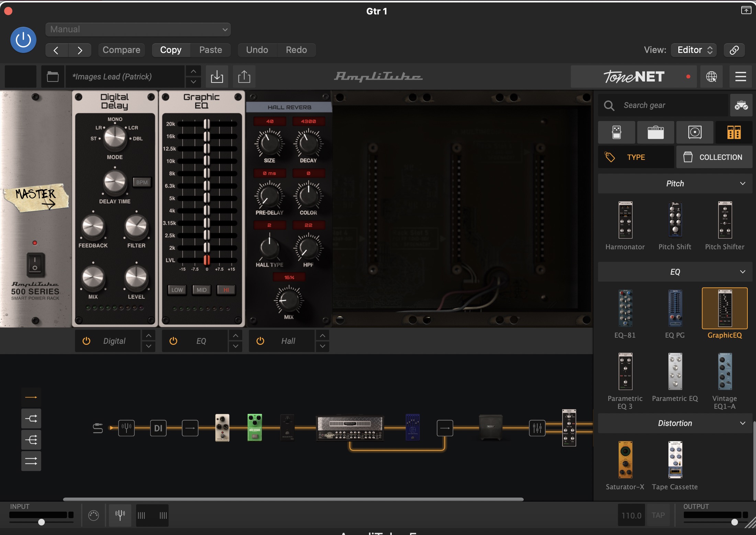
Task: Switch to the COLLECTION filter tab
Action: [x=714, y=157]
